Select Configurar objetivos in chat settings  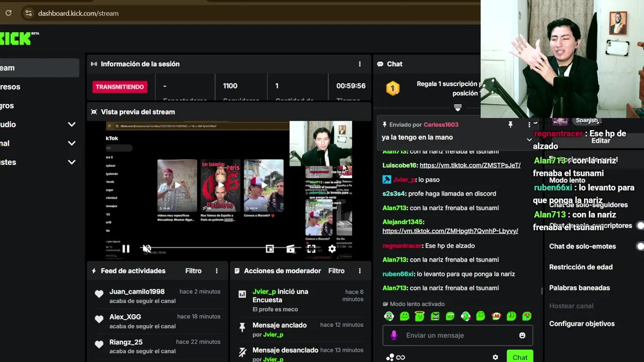(582, 324)
